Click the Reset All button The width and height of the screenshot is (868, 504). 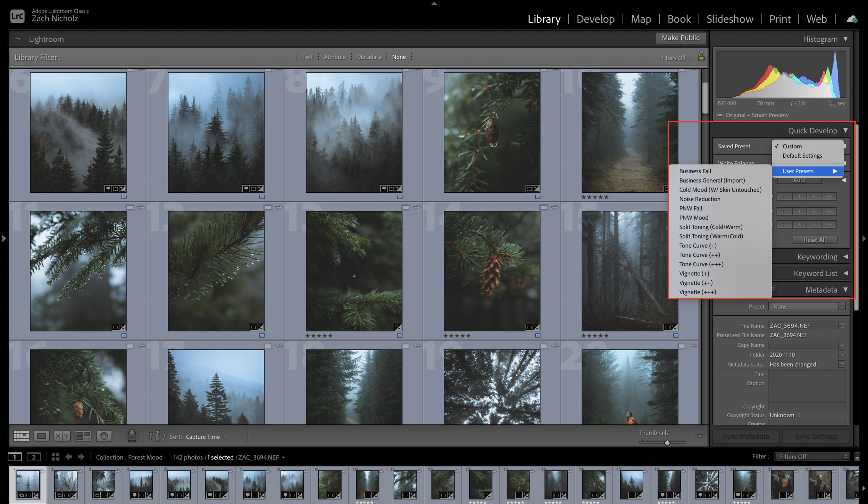pos(815,240)
